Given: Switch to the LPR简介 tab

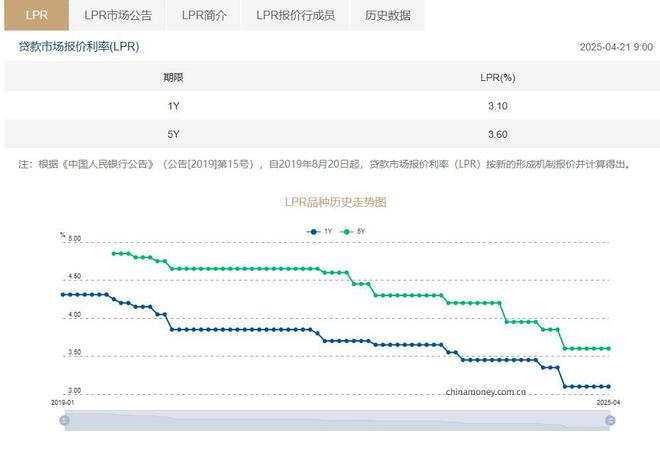Looking at the screenshot, I should (204, 15).
